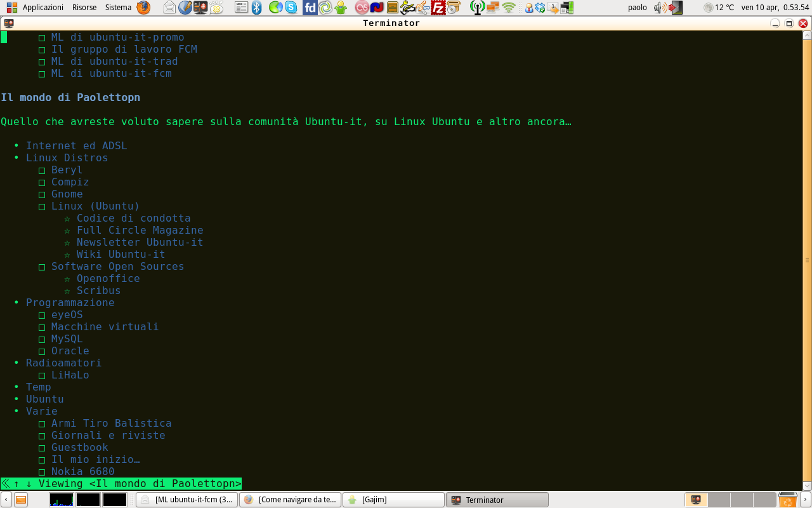Click the radio antenna tower icon
The image size is (812, 508).
coord(478,8)
